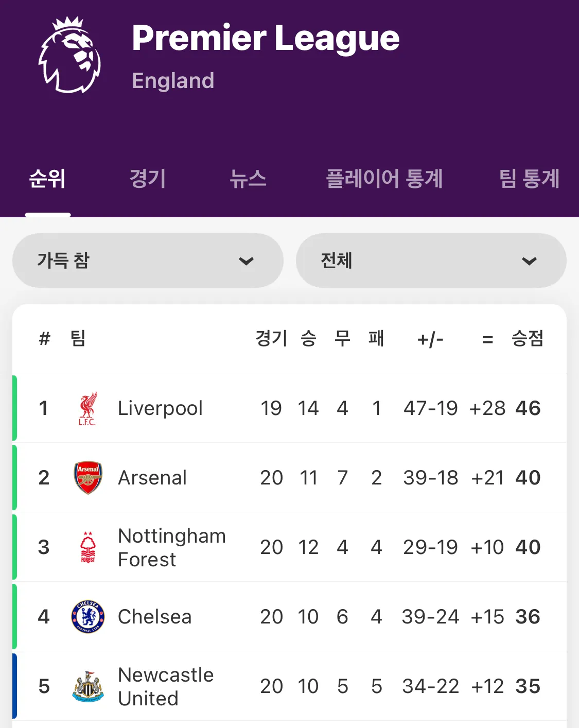Click the 승점 column header
Viewport: 579px width, 728px height.
pyautogui.click(x=528, y=339)
